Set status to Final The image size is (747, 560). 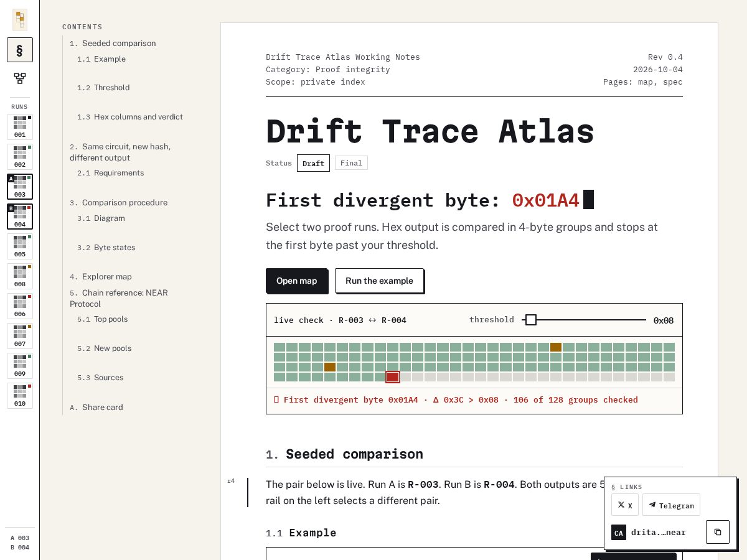pos(351,163)
